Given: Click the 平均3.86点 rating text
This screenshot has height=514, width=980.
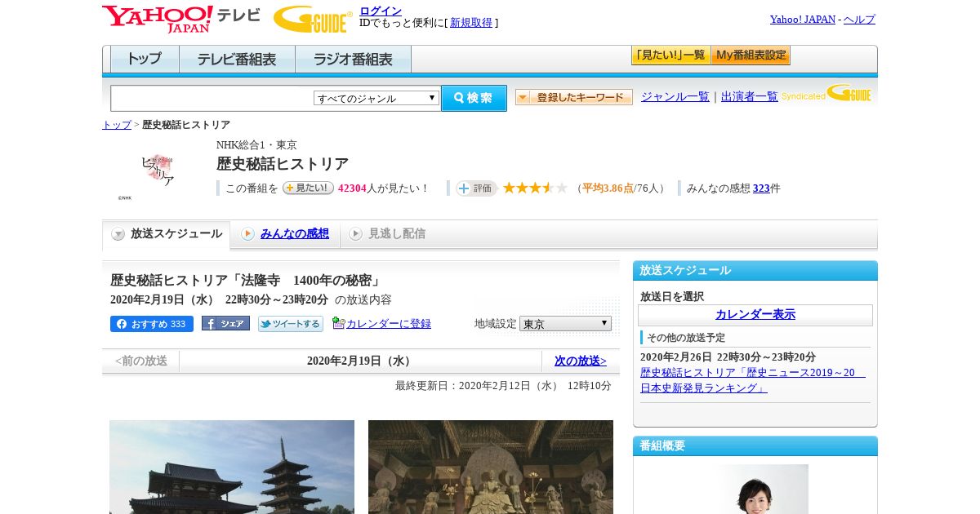Looking at the screenshot, I should (608, 188).
